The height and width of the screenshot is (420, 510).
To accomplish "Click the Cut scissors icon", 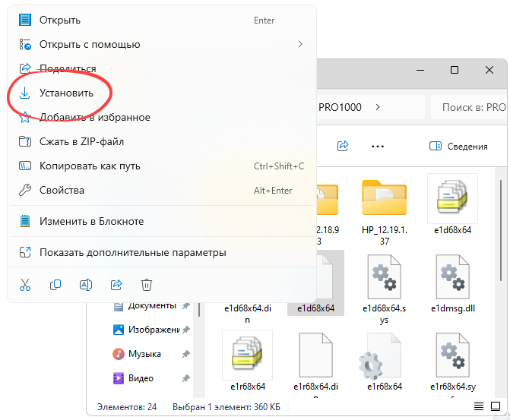I will (25, 285).
